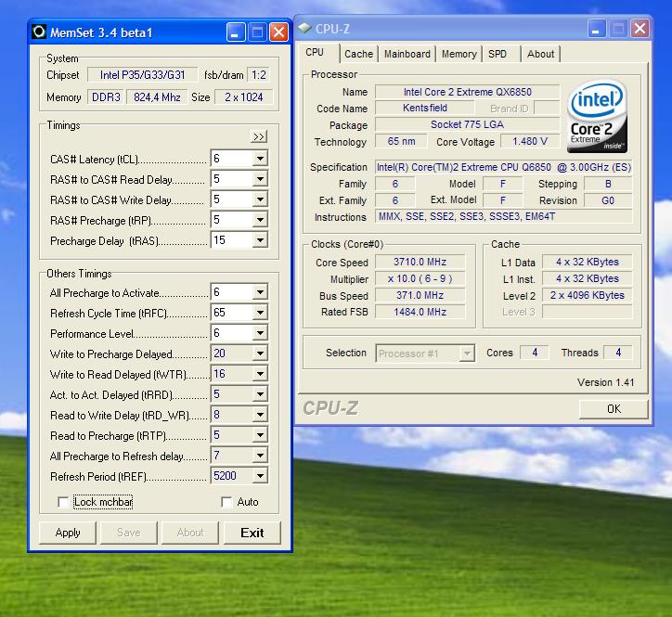Click the Rated FSB 1484.0 MHz value
672x617 pixels.
pyautogui.click(x=420, y=312)
